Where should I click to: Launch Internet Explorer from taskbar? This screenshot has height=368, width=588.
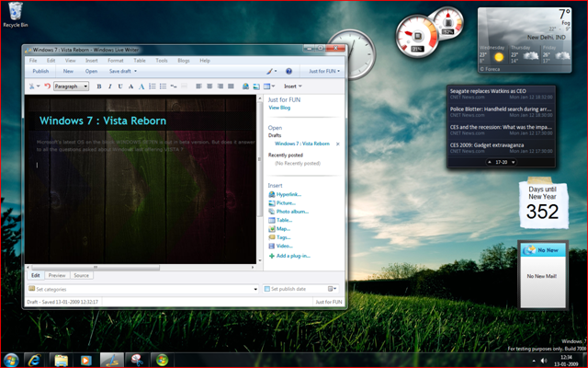pos(35,360)
